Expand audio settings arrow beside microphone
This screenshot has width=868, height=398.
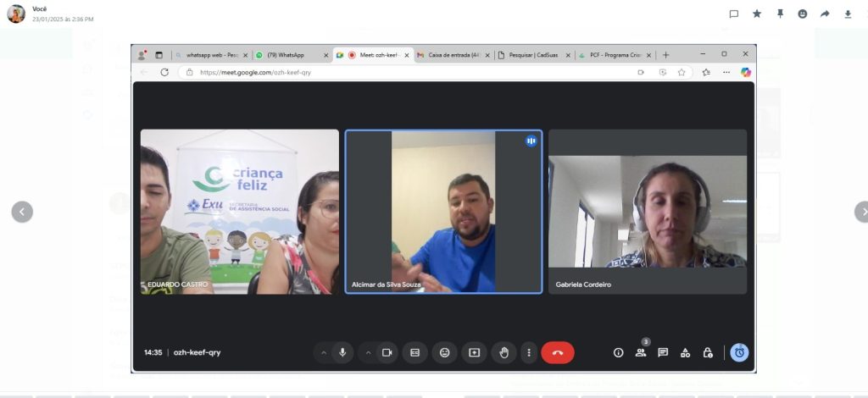coord(324,352)
